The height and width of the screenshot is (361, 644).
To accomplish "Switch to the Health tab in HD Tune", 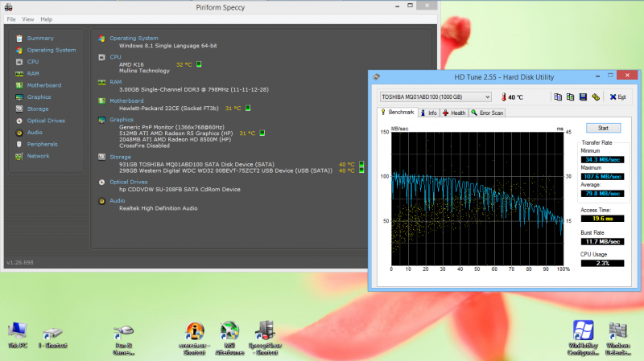I will pos(454,113).
